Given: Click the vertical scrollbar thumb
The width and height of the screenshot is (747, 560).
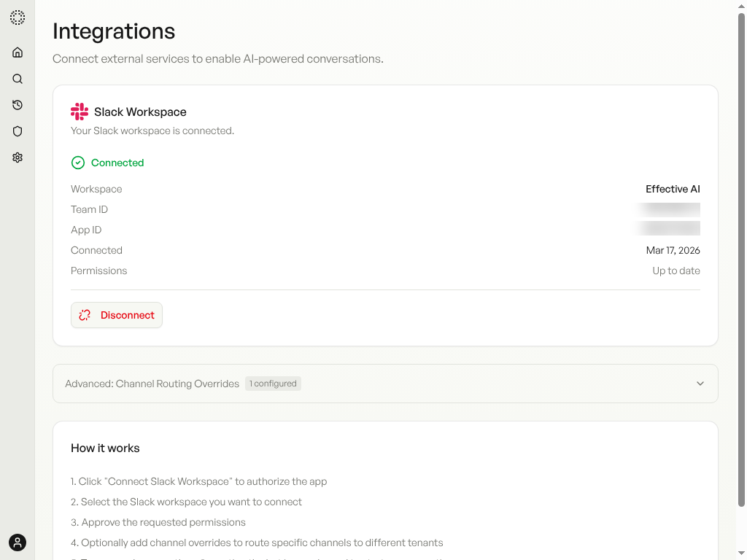Looking at the screenshot, I should pos(741,260).
